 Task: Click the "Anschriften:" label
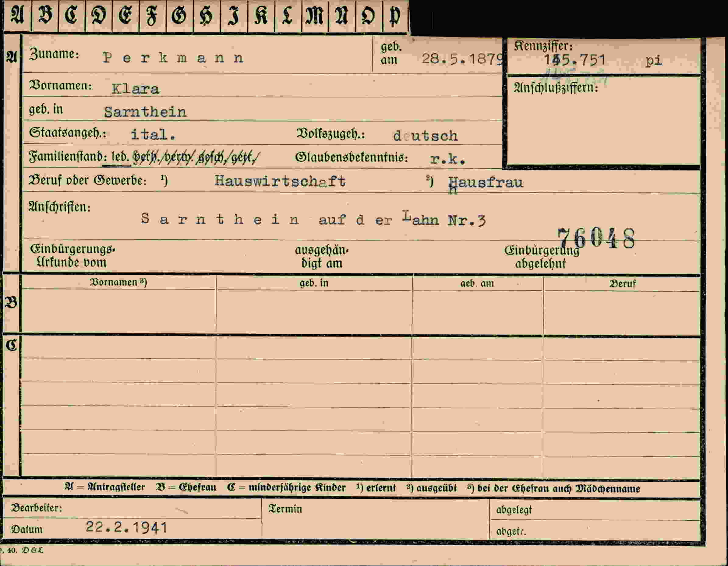(59, 207)
